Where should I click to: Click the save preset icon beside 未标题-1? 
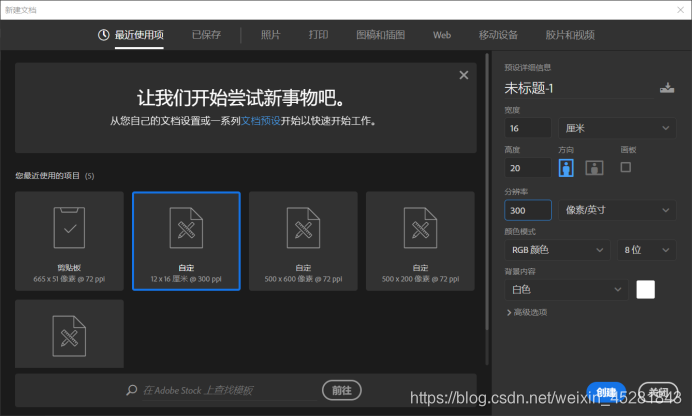point(667,88)
